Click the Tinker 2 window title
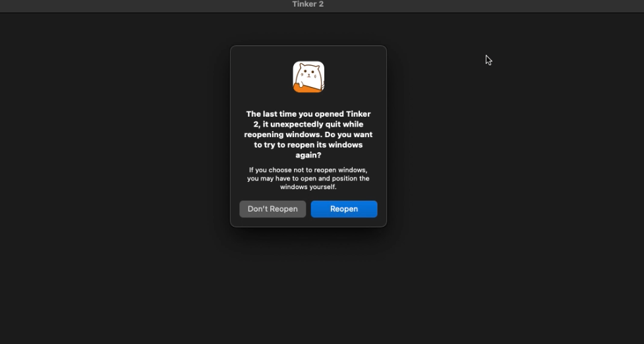The height and width of the screenshot is (344, 644). point(308,4)
